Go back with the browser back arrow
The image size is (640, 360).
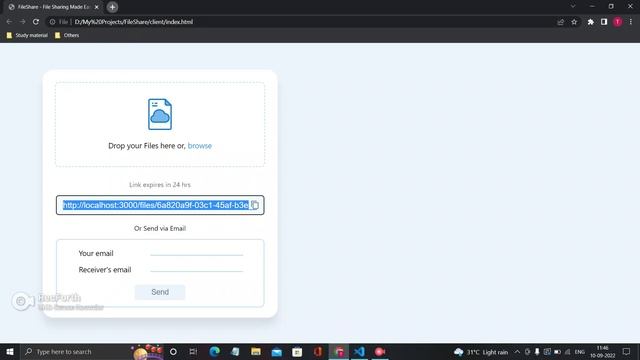[9, 22]
